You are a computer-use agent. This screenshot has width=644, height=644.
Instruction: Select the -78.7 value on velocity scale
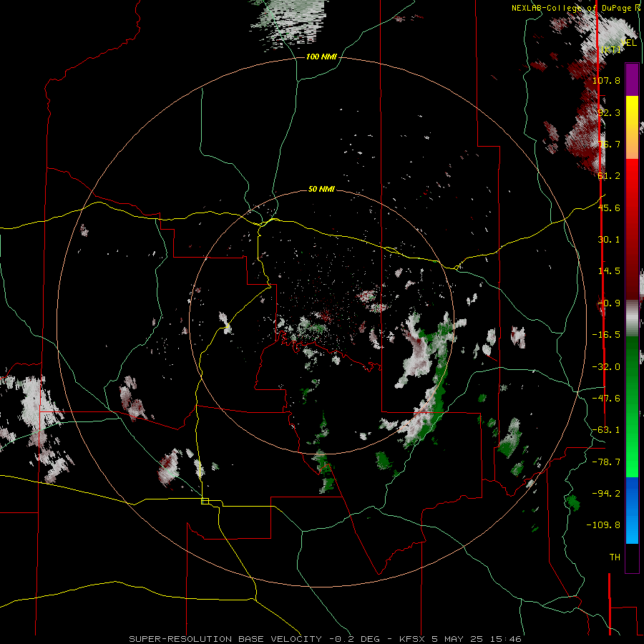(606, 462)
